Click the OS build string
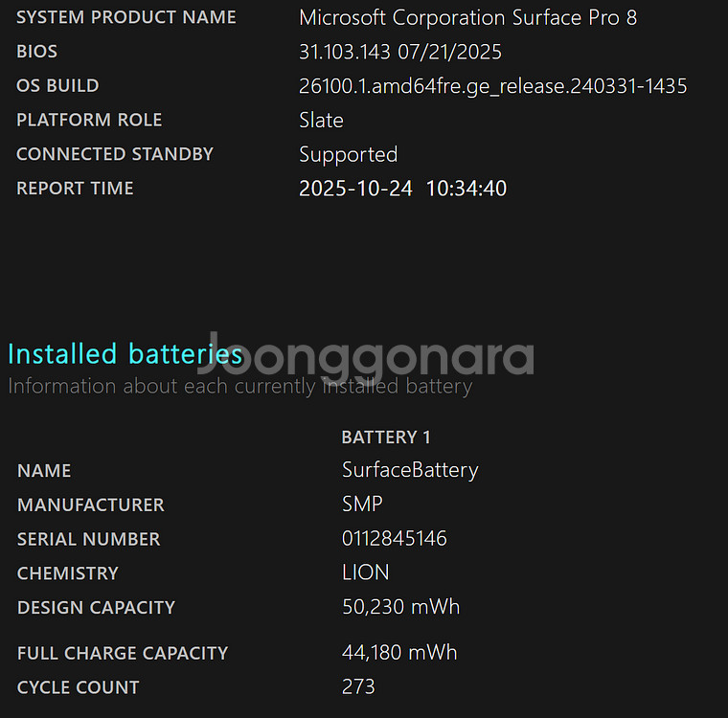The height and width of the screenshot is (718, 728). [x=492, y=86]
